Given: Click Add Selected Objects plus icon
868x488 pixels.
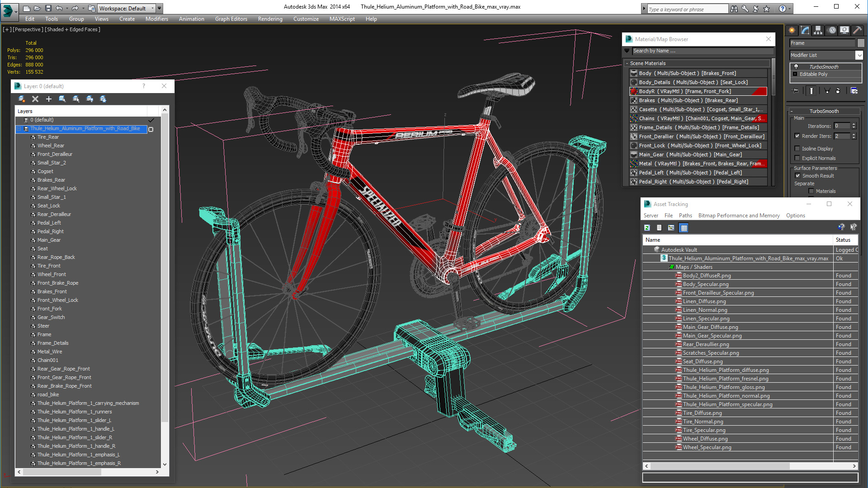Looking at the screenshot, I should pyautogui.click(x=49, y=99).
